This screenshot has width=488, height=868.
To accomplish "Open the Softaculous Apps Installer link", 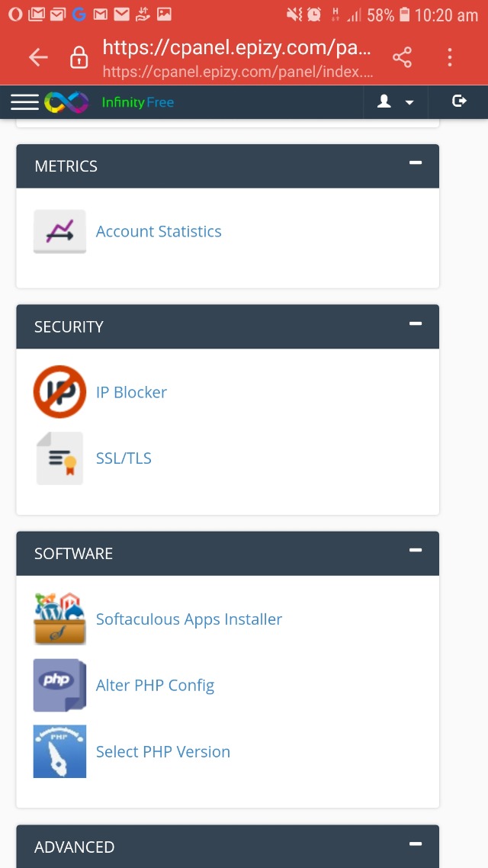I will pyautogui.click(x=189, y=619).
